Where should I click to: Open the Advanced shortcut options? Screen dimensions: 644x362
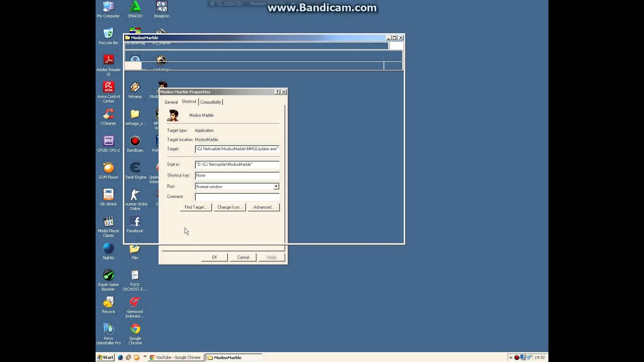coord(263,207)
